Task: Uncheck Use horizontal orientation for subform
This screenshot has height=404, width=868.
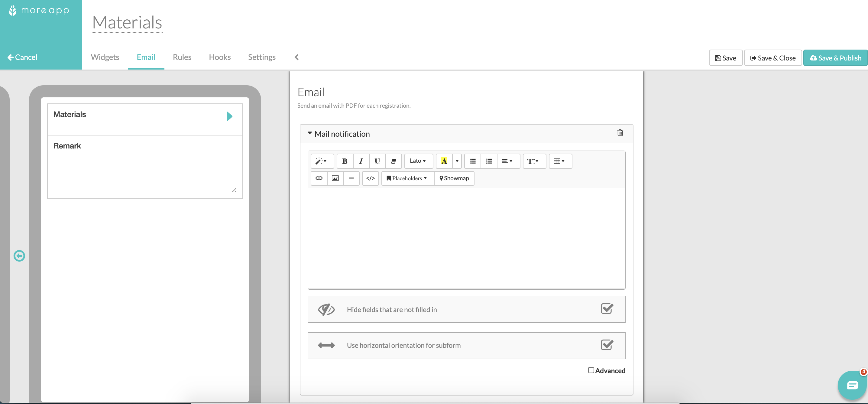Action: 607,345
